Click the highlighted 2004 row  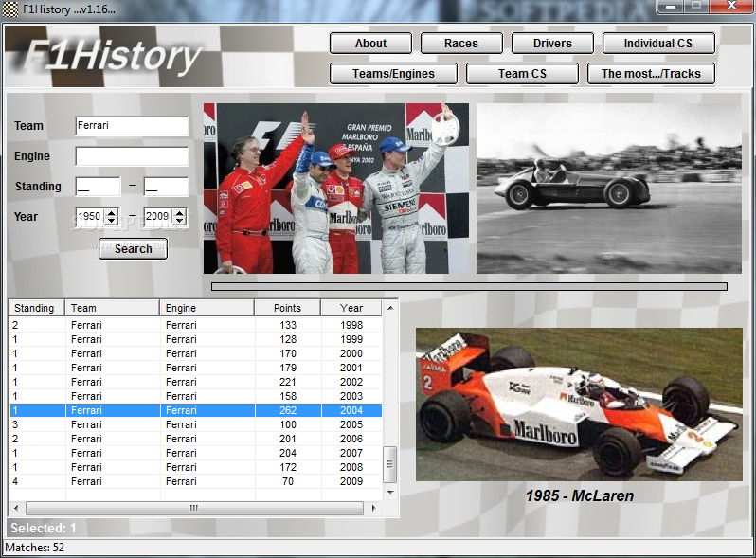[x=196, y=410]
